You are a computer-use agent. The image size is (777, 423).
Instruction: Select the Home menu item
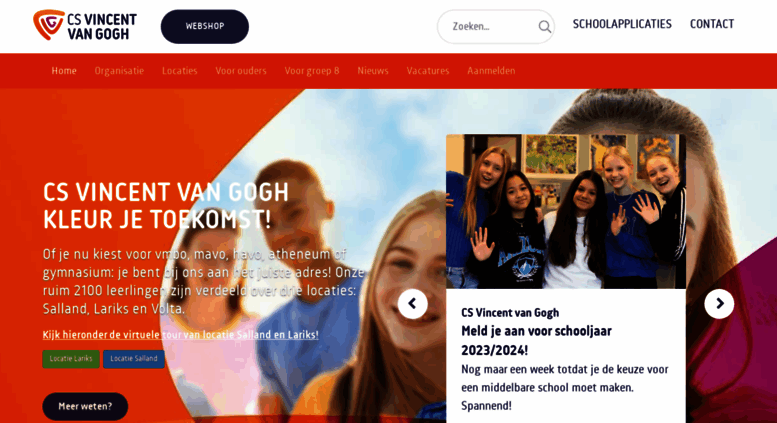coord(64,71)
